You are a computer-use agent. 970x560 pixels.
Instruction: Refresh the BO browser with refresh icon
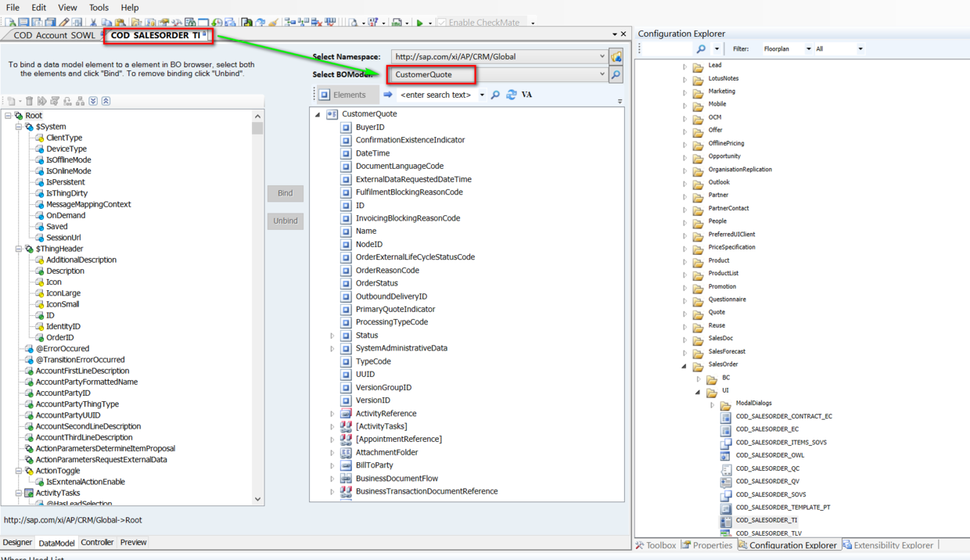tap(511, 95)
